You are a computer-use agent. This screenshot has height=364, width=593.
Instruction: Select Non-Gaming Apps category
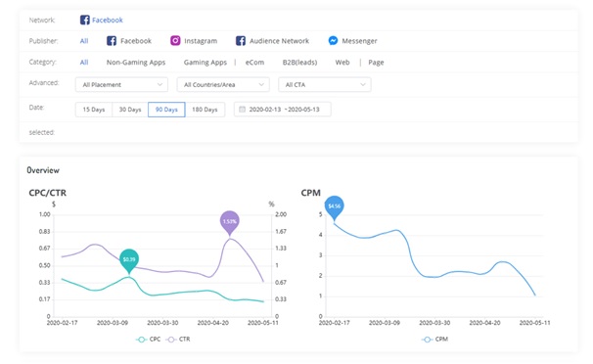pyautogui.click(x=136, y=63)
